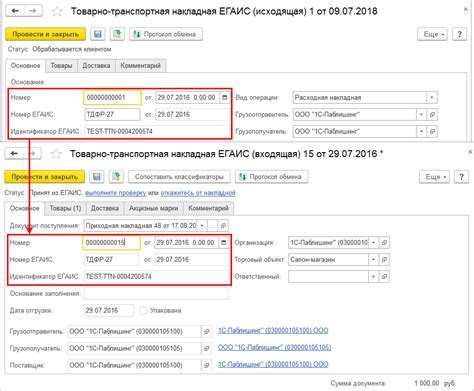Expand the outgoing Грузополучатель dropdown

[x=422, y=131]
